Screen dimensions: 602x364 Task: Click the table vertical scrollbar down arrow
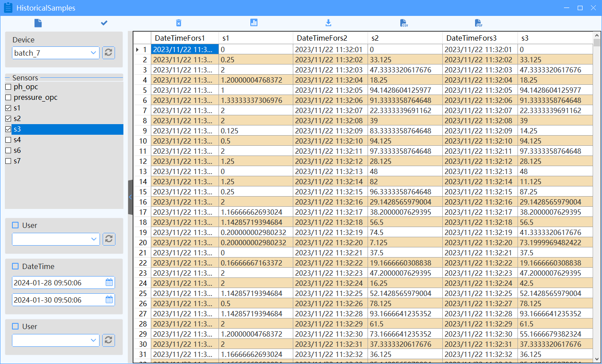coord(597,358)
